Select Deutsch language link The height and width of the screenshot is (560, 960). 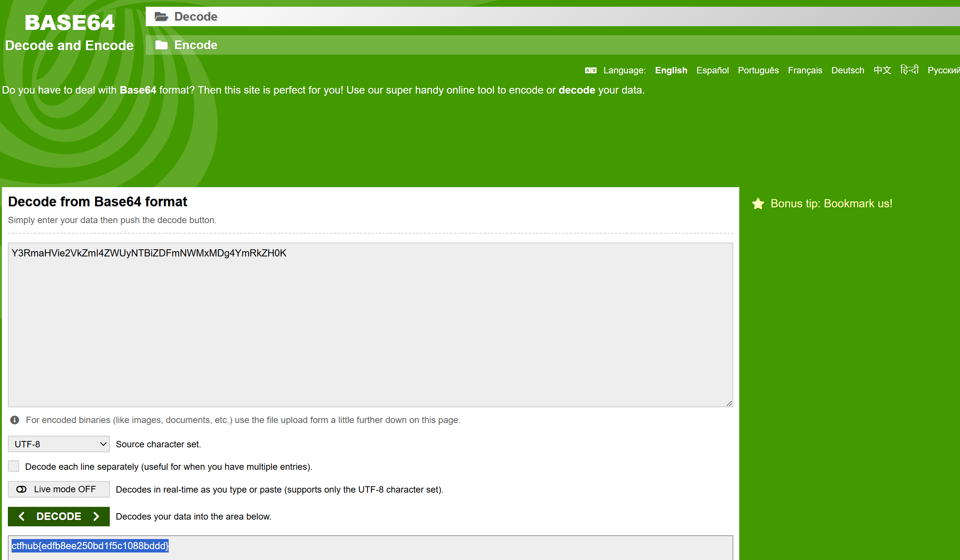pos(847,70)
